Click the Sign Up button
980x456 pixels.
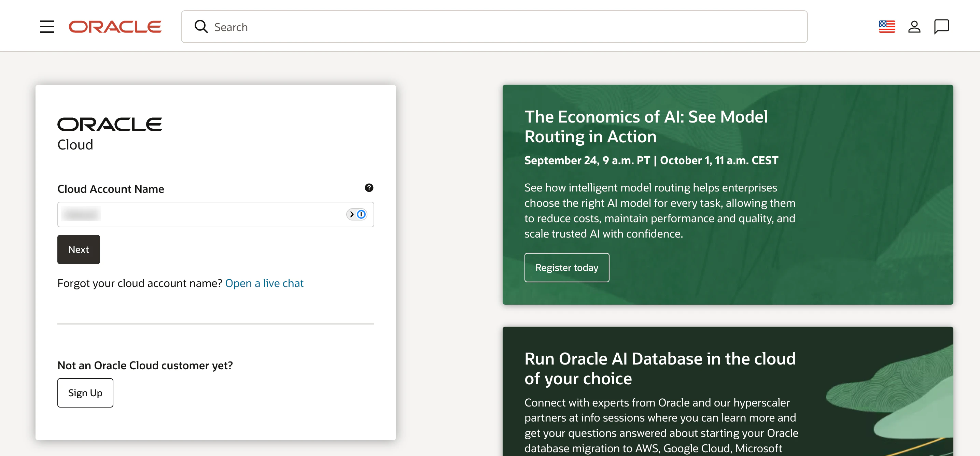click(x=85, y=393)
